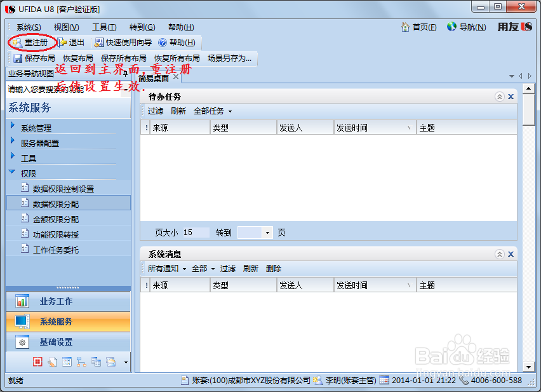
Task: Sort 待办任务 by 发送时间 column
Action: click(375, 128)
